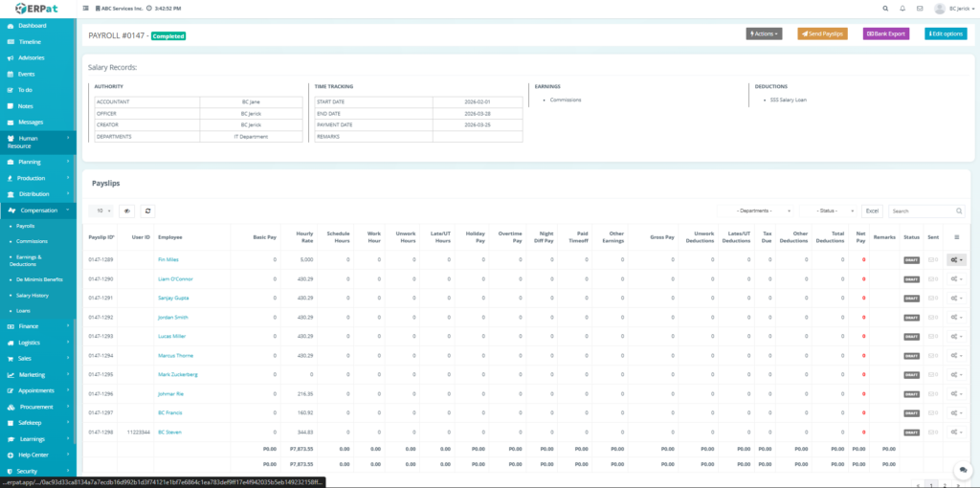Click the search magnifier icon in top bar
Image resolution: width=980 pixels, height=488 pixels.
[885, 9]
